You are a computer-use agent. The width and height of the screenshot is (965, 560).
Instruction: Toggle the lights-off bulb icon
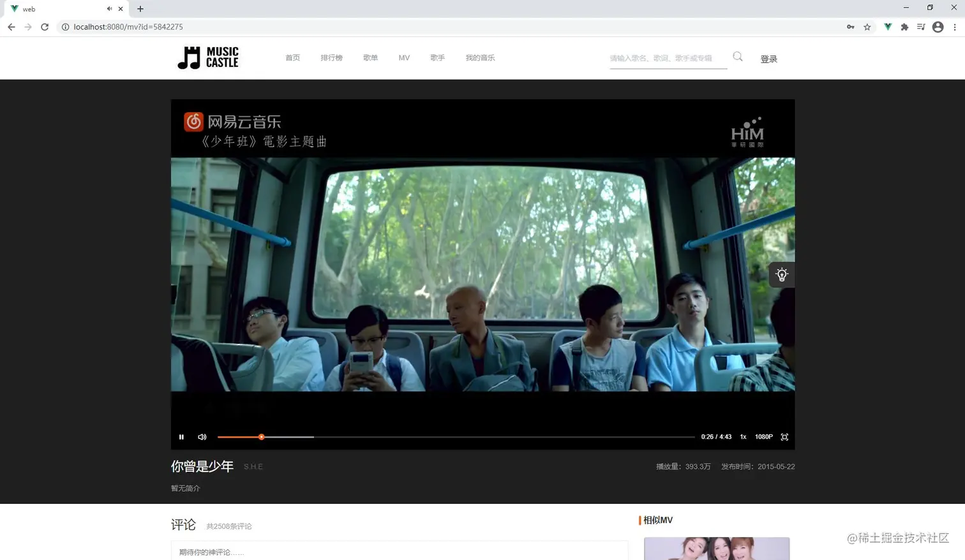tap(782, 275)
